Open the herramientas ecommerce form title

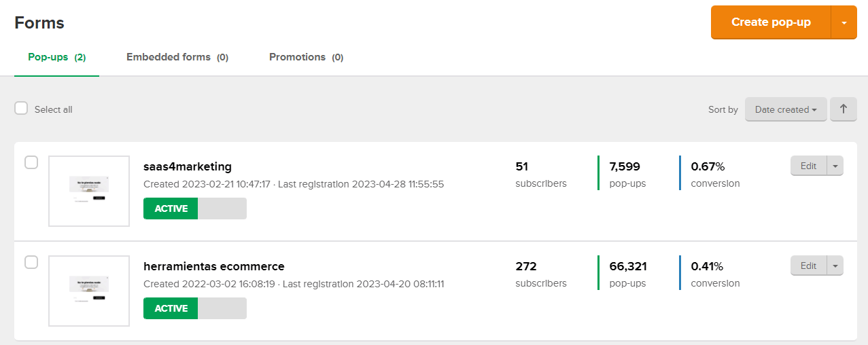click(x=214, y=266)
